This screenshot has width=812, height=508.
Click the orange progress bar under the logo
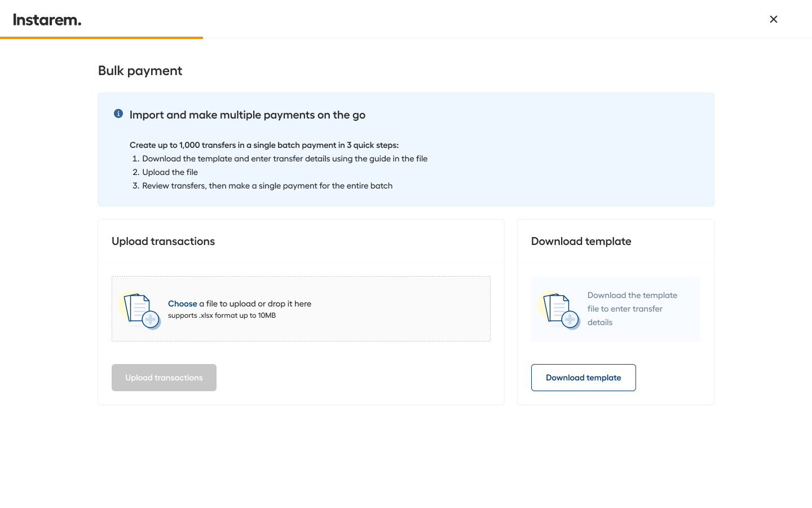tap(101, 38)
